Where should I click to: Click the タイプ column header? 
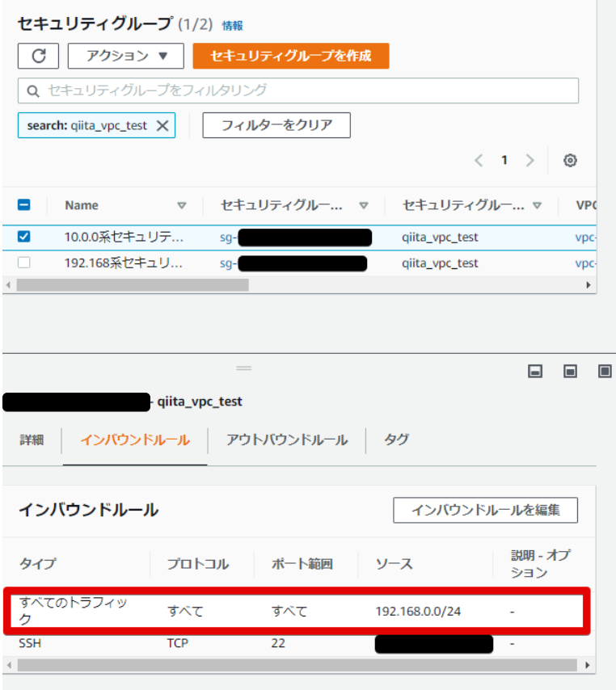38,564
